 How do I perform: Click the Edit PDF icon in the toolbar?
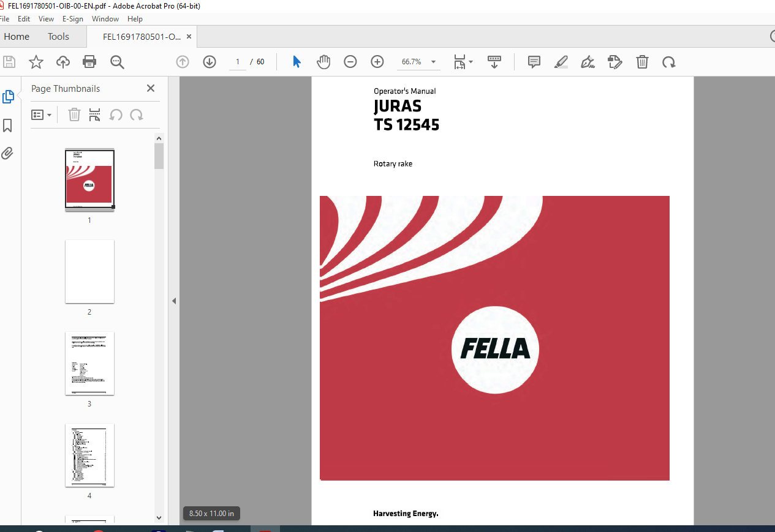[615, 62]
